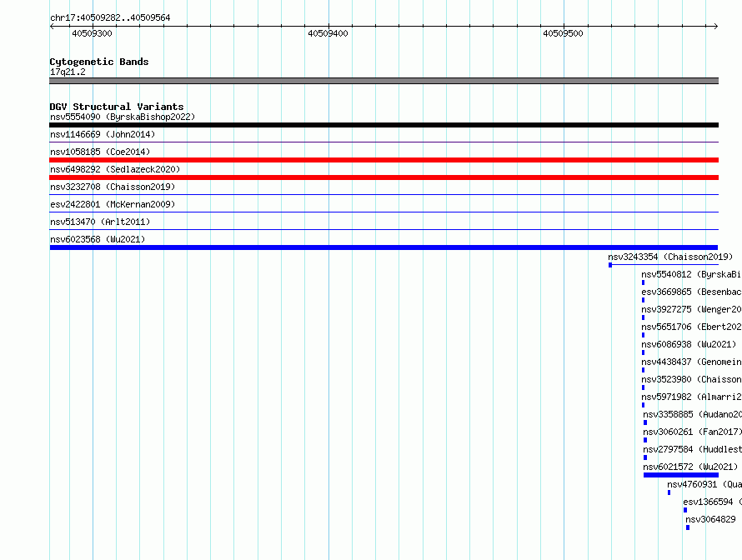Open variant nsv3232708 (Chaisson2019) label
Viewport: 742px width, 560px height.
(x=113, y=187)
